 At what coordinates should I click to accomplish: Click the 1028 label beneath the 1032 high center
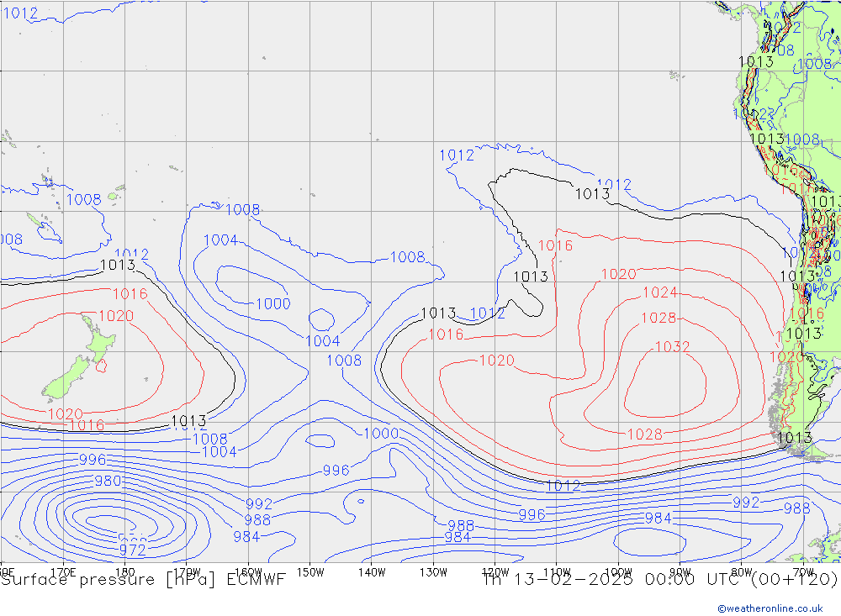[645, 434]
